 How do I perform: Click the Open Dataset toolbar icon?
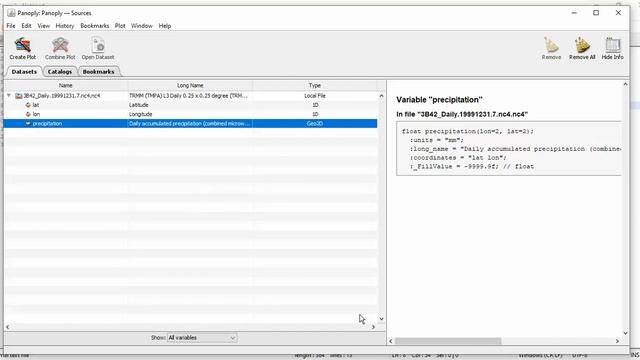pyautogui.click(x=98, y=45)
